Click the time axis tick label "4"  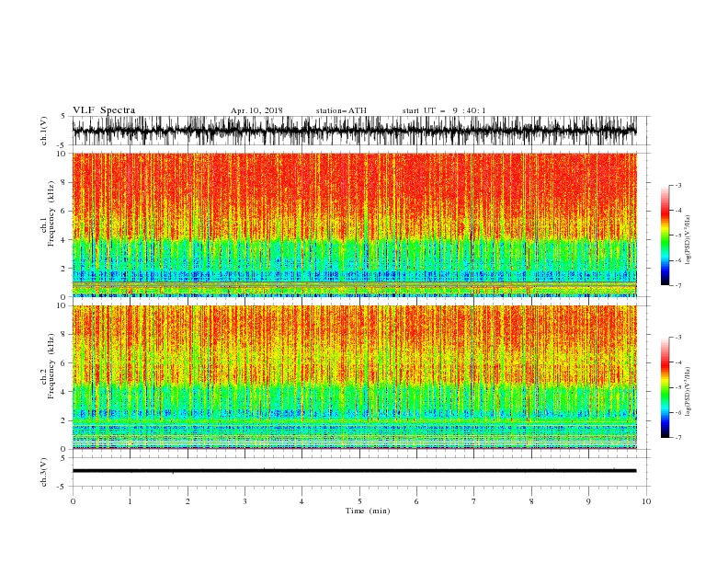pos(301,501)
